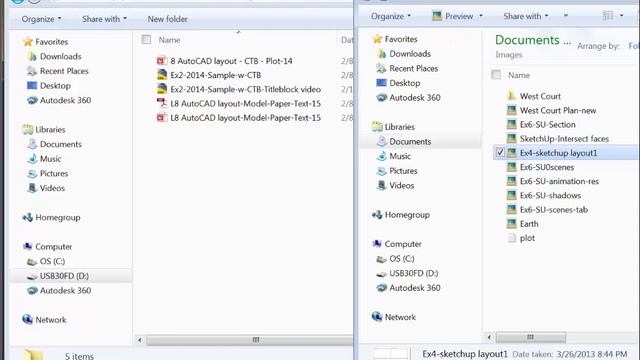Click the Libraries icon in the left window
The width and height of the screenshot is (640, 360).
[x=28, y=129]
